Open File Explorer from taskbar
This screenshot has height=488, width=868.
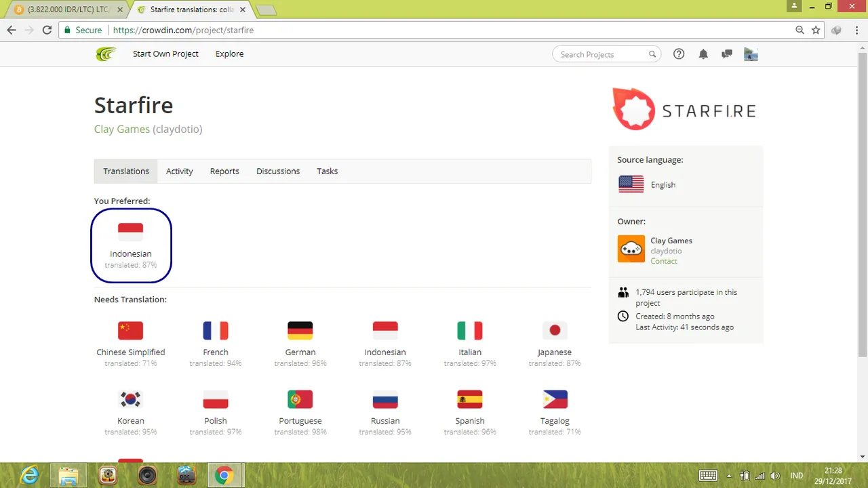(x=68, y=476)
